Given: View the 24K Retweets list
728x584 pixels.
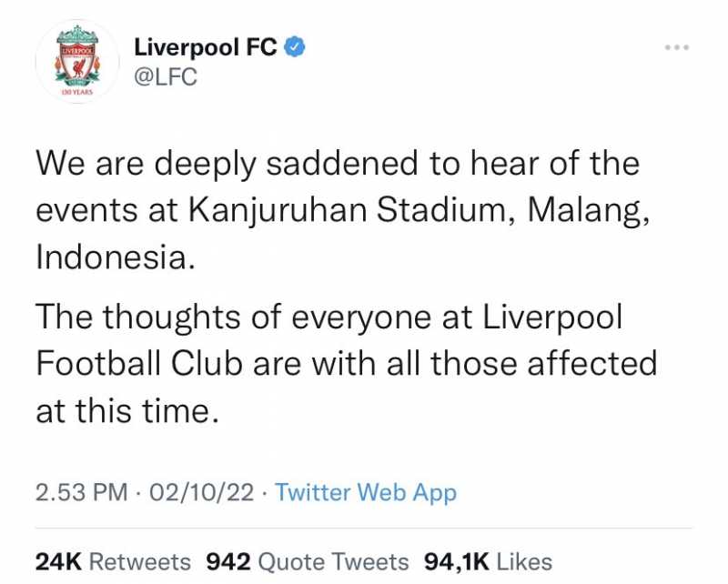Looking at the screenshot, I should (113, 562).
